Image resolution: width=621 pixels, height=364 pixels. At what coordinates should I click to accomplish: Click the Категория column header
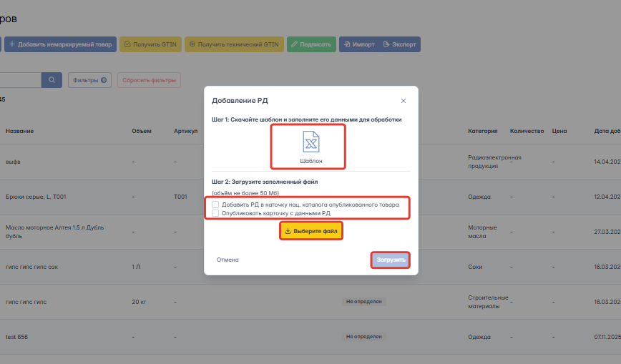coord(482,131)
